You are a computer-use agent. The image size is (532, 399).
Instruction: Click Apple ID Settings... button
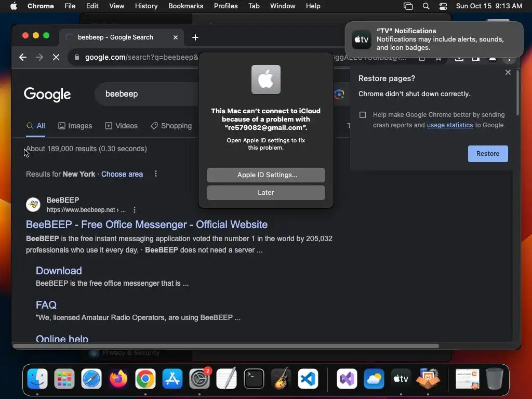coord(265,175)
